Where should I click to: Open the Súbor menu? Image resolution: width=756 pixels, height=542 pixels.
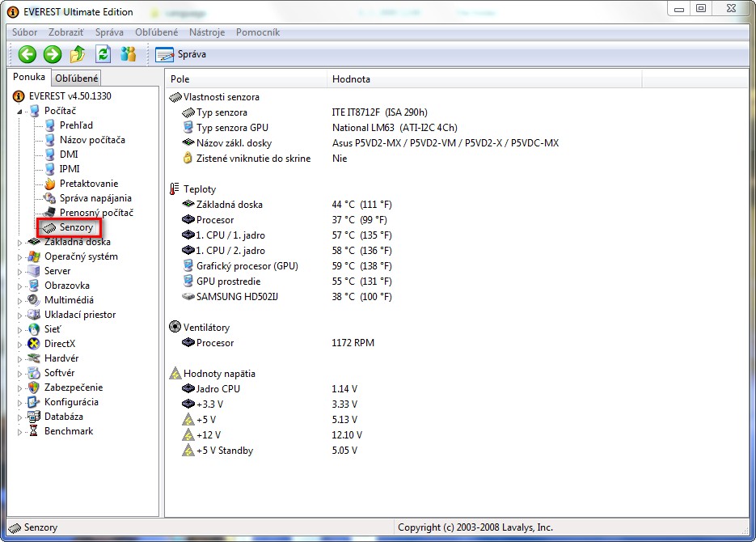click(24, 32)
